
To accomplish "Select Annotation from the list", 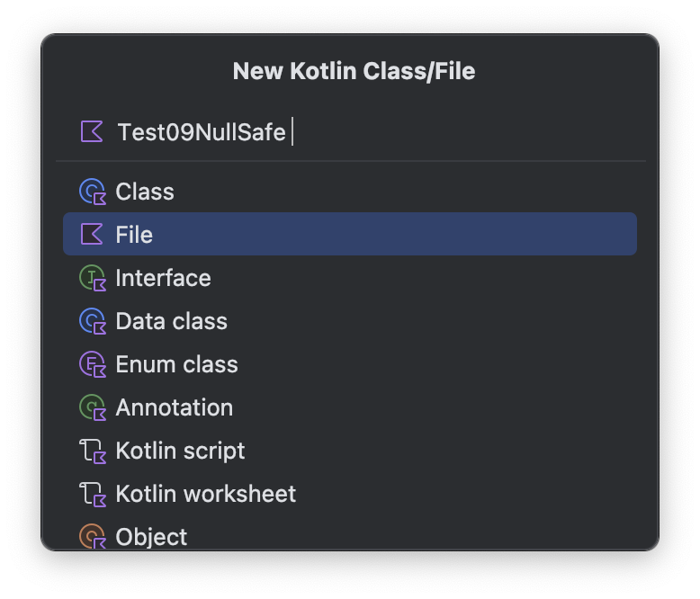I will pos(174,407).
